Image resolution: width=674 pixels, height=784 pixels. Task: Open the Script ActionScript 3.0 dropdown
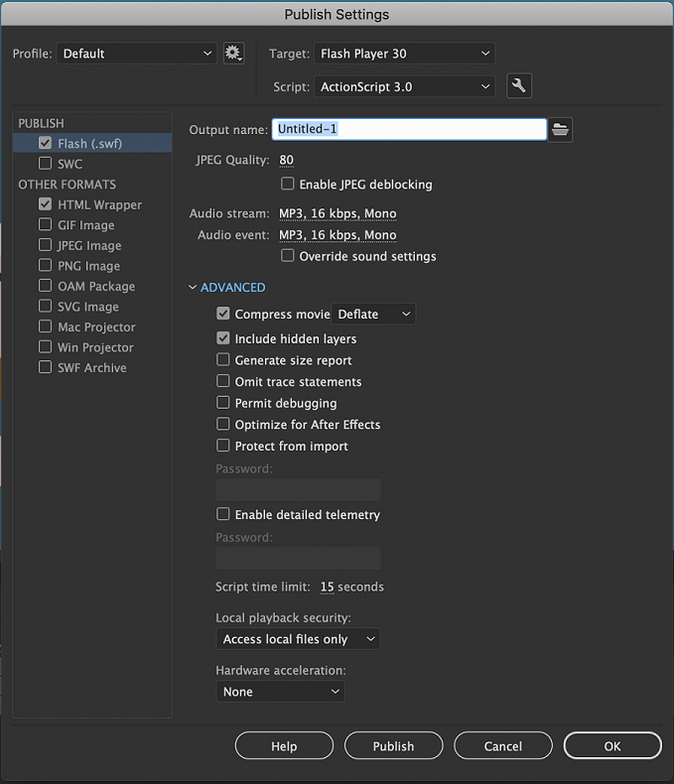pyautogui.click(x=404, y=87)
